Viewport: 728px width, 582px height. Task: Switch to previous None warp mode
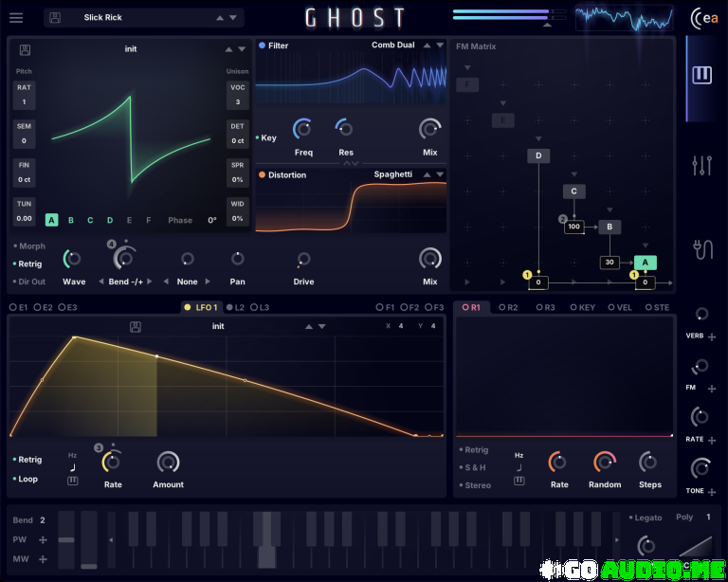click(166, 282)
